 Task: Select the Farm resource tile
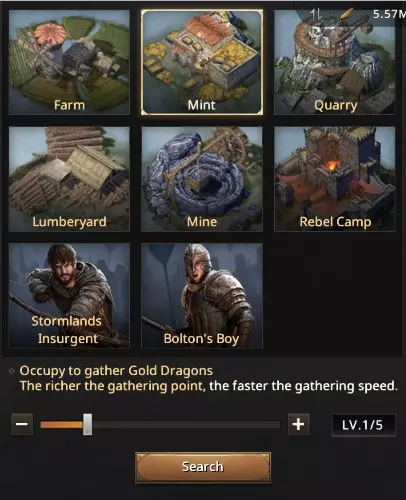69,62
